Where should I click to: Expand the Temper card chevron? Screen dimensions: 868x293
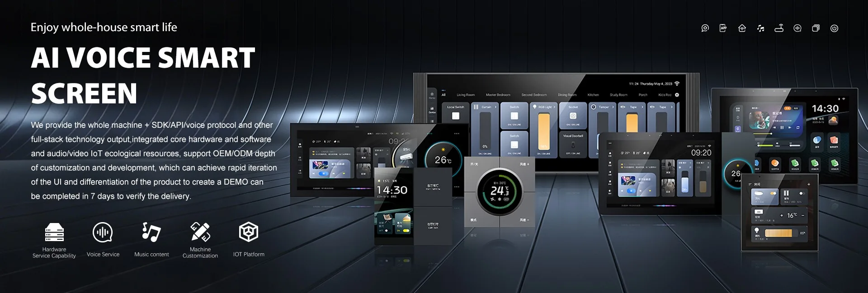613,107
